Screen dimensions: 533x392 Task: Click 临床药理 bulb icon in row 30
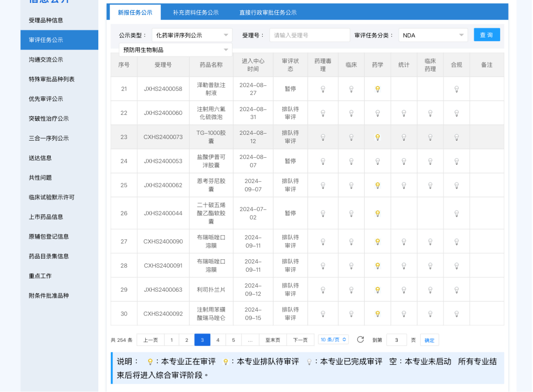pyautogui.click(x=430, y=314)
